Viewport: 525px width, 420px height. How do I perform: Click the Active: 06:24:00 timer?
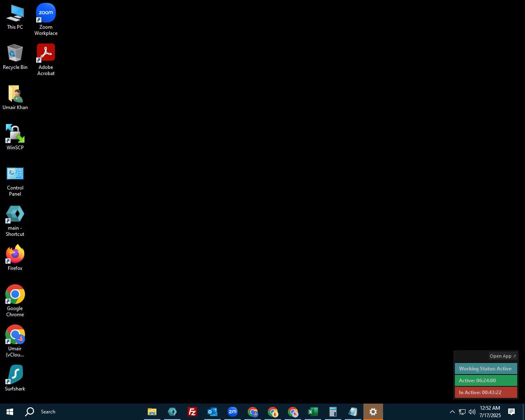click(x=486, y=381)
